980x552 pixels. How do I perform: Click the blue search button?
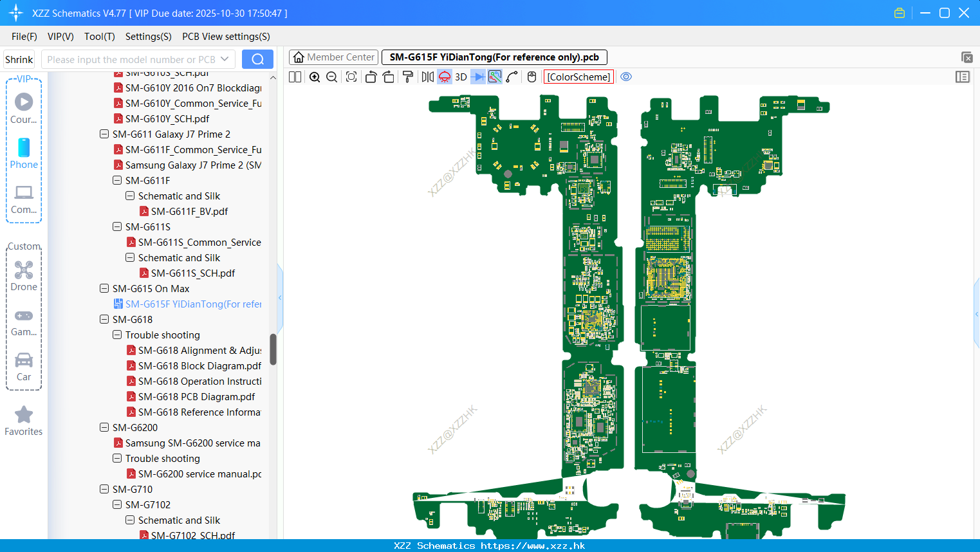click(x=257, y=59)
